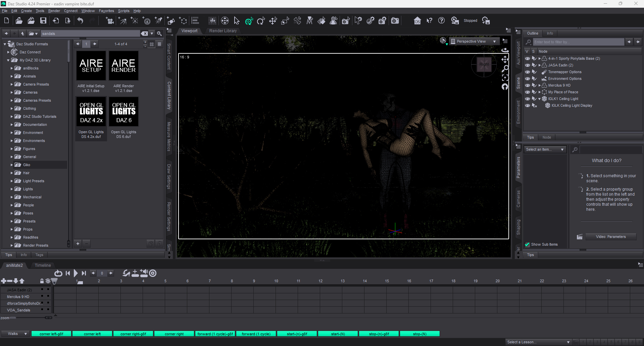Screen dimensions: 644x346
Task: Open the Perspective View dropdown
Action: [x=474, y=41]
